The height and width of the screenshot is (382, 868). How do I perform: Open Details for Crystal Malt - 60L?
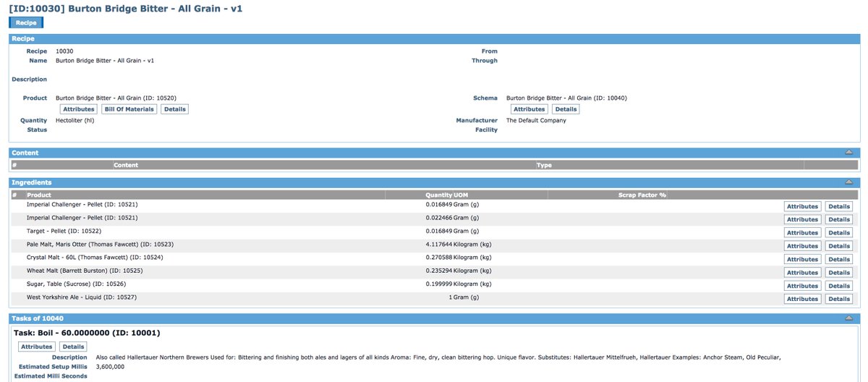tap(839, 259)
